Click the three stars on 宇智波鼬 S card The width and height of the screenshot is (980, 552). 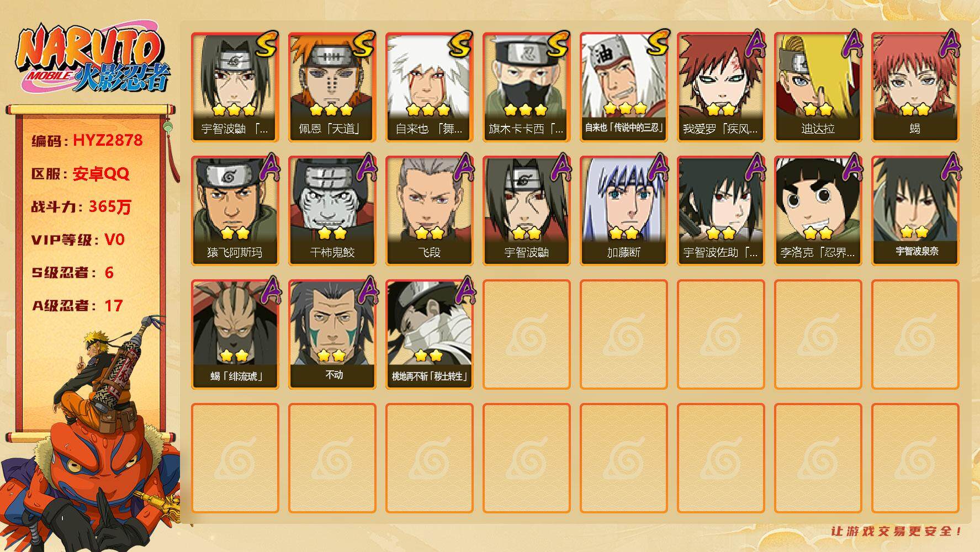[x=234, y=109]
